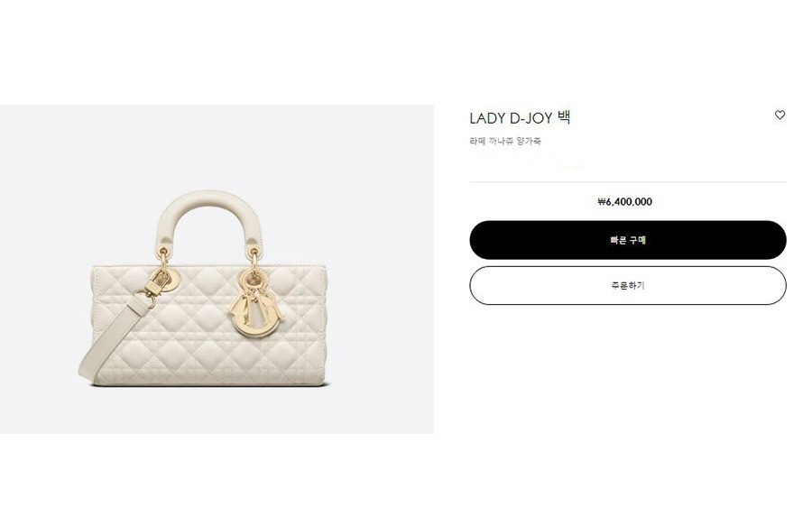The image size is (812, 516).
Task: Click the ₩6,400,000 price label
Action: (x=624, y=202)
